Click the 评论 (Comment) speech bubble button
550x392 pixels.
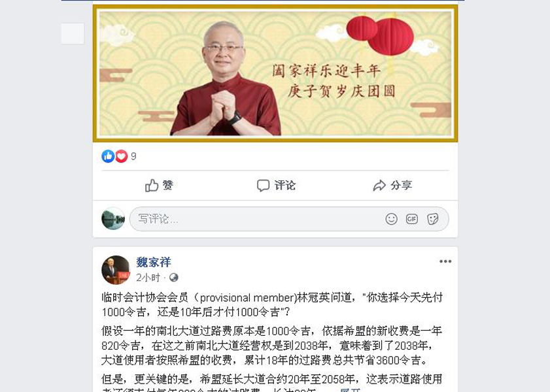276,186
